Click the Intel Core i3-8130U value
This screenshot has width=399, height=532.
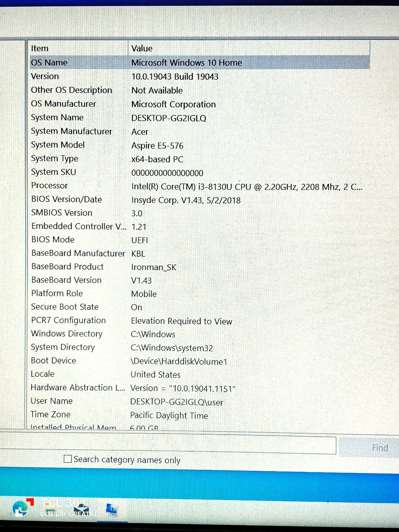click(247, 187)
